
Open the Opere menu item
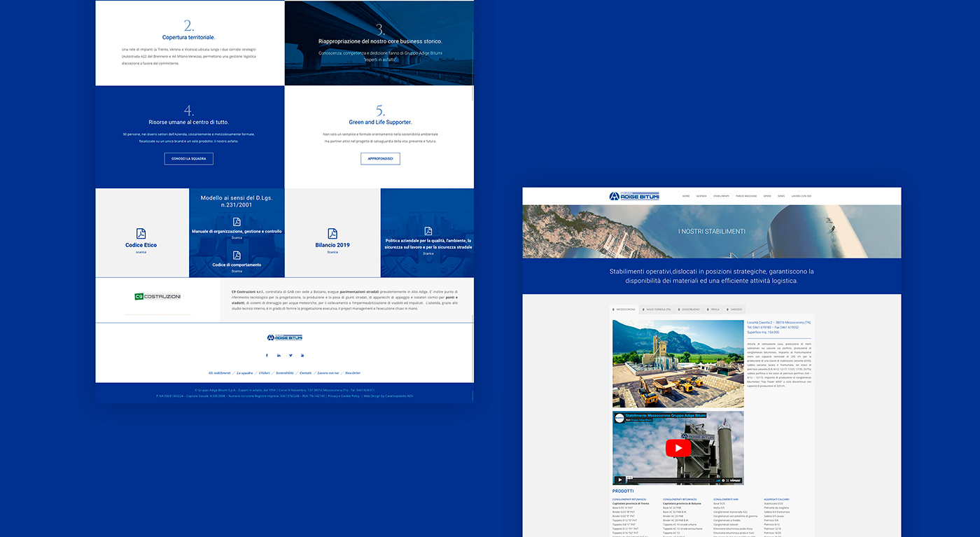767,196
